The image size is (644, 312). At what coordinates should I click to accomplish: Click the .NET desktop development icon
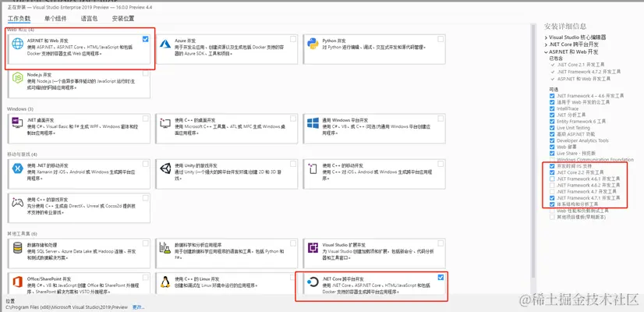tap(18, 122)
